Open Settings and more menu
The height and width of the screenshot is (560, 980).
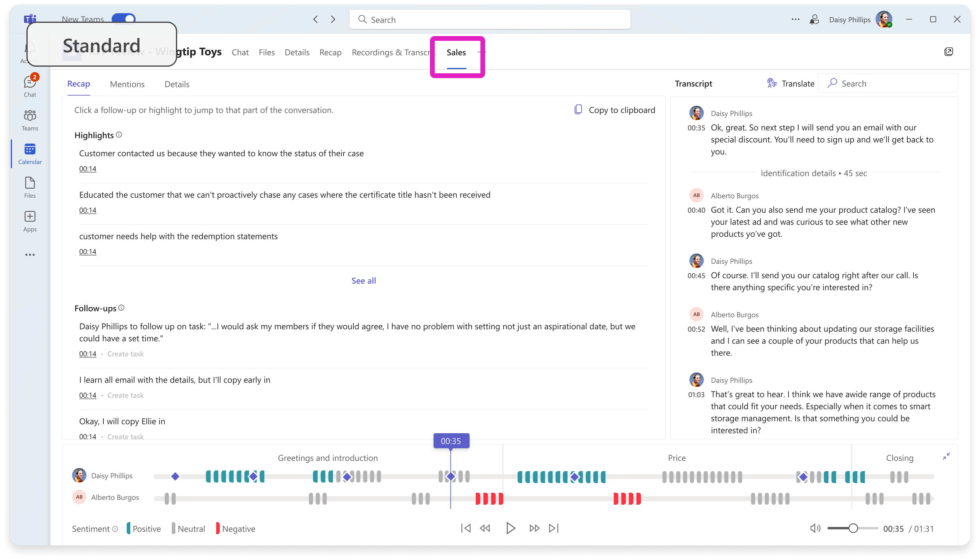[x=795, y=19]
